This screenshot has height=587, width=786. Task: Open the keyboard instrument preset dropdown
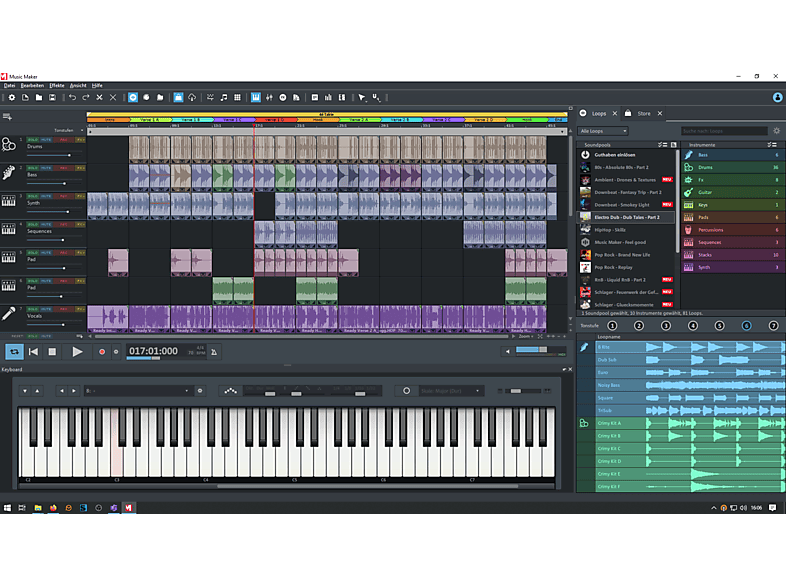[x=137, y=390]
